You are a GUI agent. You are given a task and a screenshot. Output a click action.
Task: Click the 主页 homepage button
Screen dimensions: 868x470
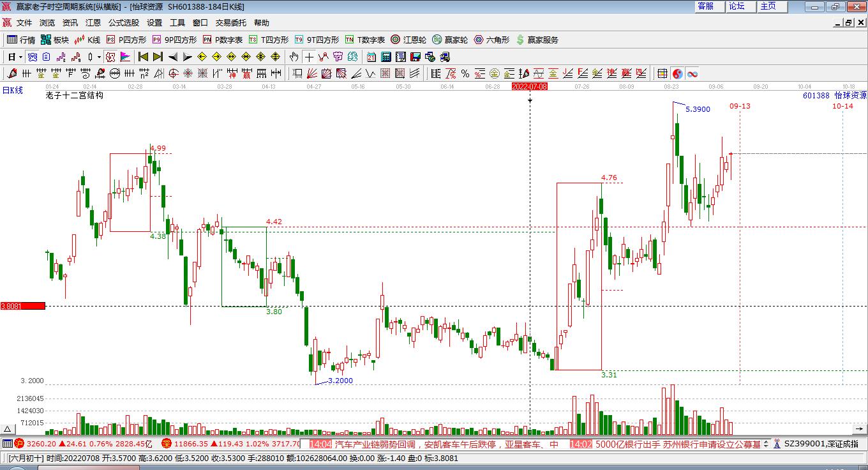[x=772, y=6]
